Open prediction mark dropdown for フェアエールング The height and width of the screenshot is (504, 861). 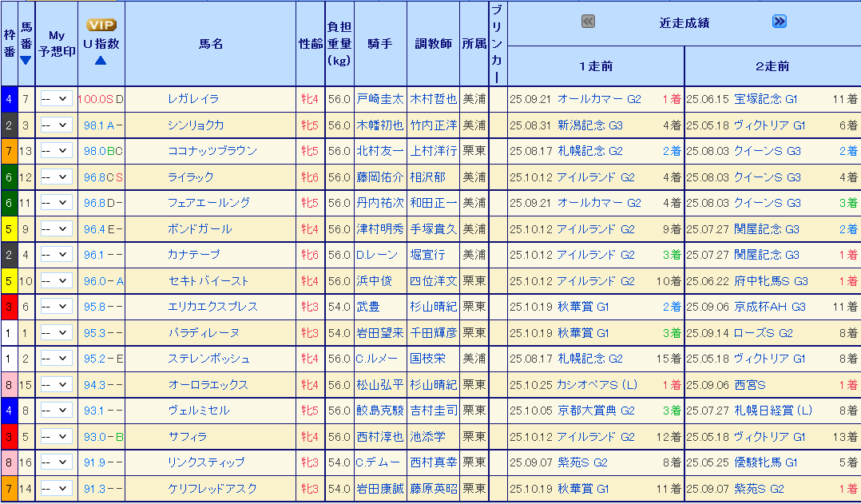56,203
